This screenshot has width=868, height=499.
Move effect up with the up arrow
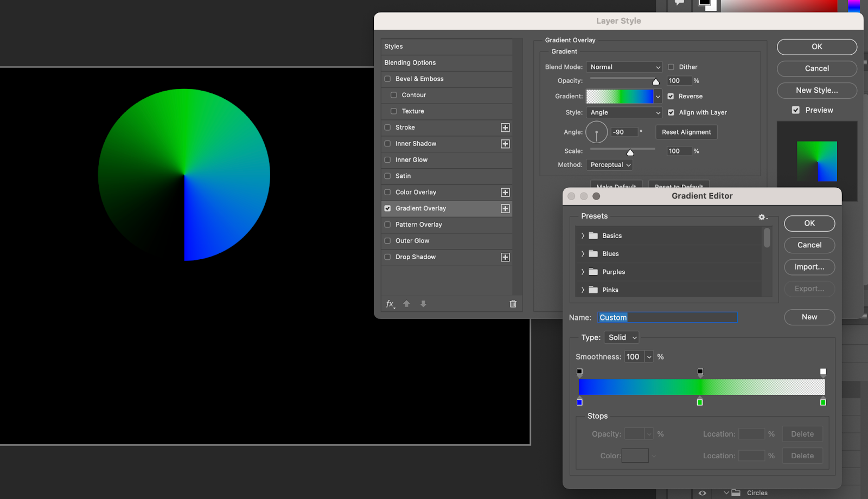click(x=407, y=304)
